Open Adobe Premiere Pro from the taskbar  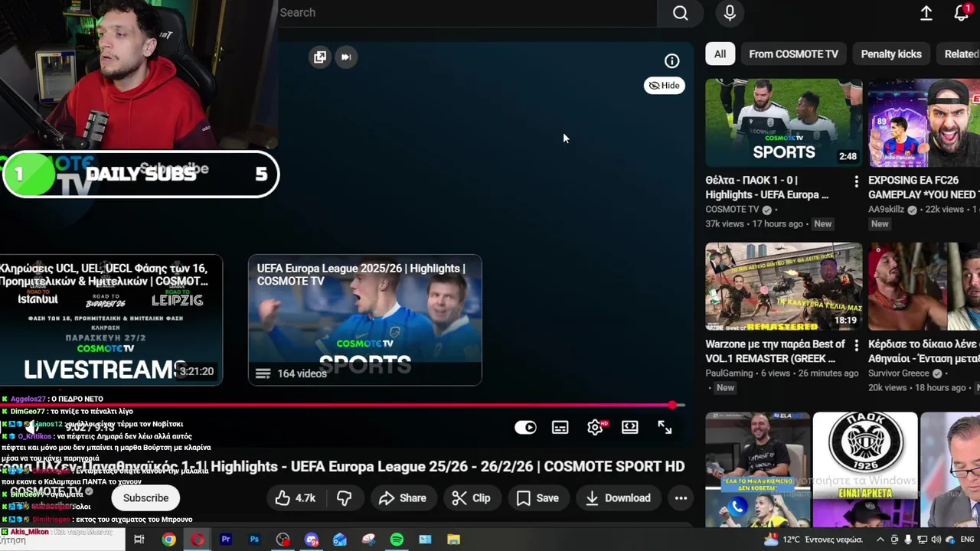point(226,540)
